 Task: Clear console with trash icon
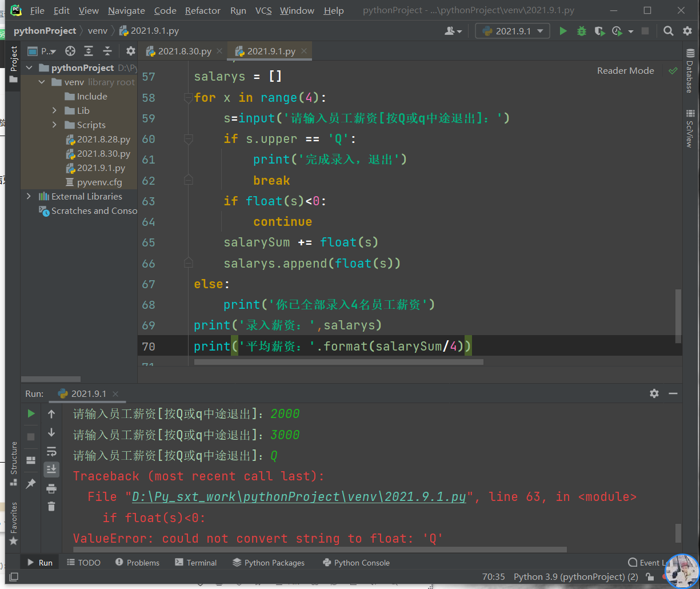click(x=51, y=506)
